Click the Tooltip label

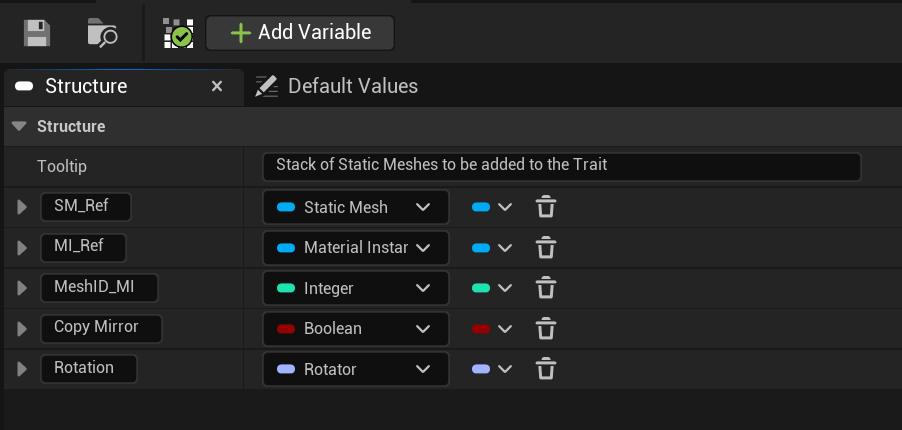(x=62, y=167)
